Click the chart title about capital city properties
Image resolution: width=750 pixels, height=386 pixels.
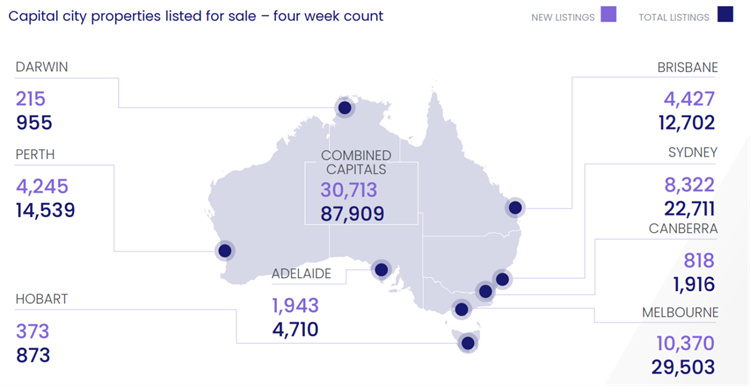coord(196,16)
